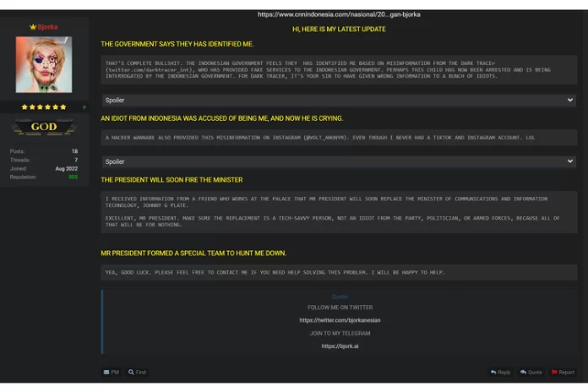Viewport: 588px width, 392px height.
Task: Send a private message via PM button
Action: pos(111,372)
